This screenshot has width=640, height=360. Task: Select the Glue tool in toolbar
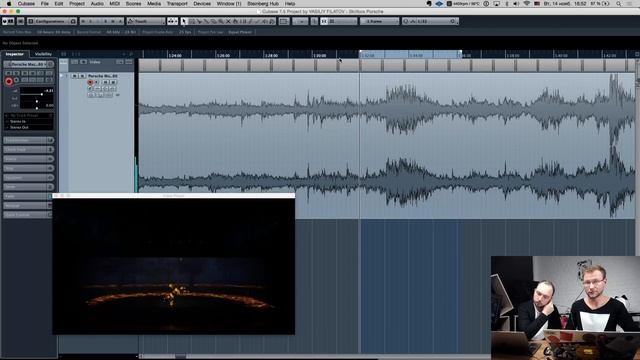pyautogui.click(x=206, y=21)
